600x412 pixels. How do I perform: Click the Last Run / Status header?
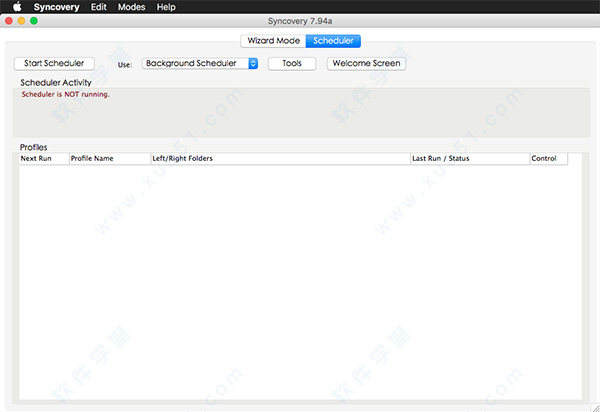(x=470, y=158)
